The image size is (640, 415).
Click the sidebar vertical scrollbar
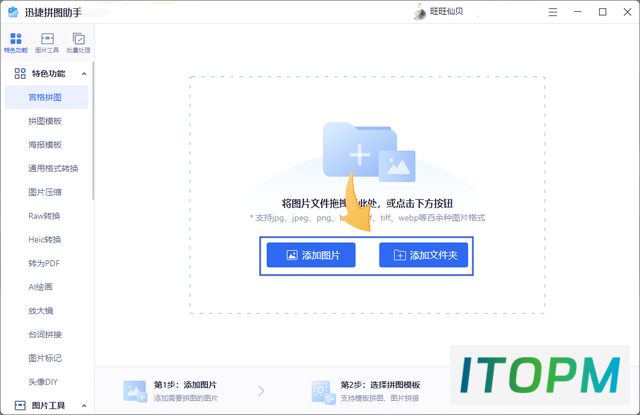point(93,131)
